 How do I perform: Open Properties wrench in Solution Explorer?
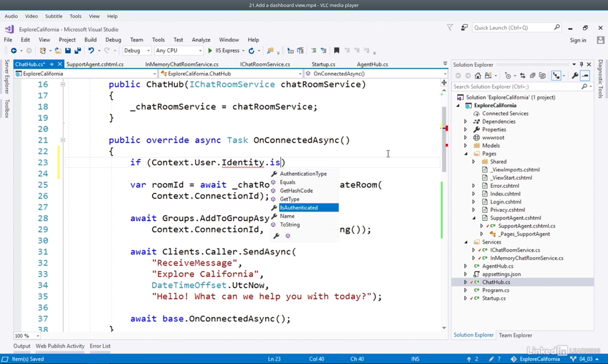pos(575,76)
